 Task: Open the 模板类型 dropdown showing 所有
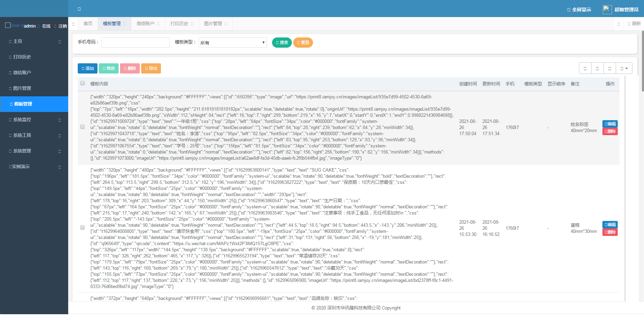(x=233, y=43)
